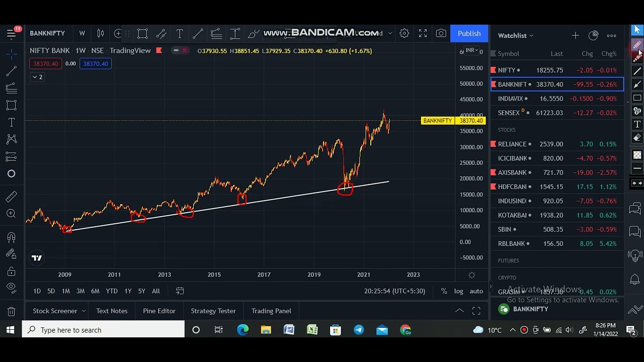Open the alerts bell icon on right edge
This screenshot has width=644, height=362.
tap(635, 280)
